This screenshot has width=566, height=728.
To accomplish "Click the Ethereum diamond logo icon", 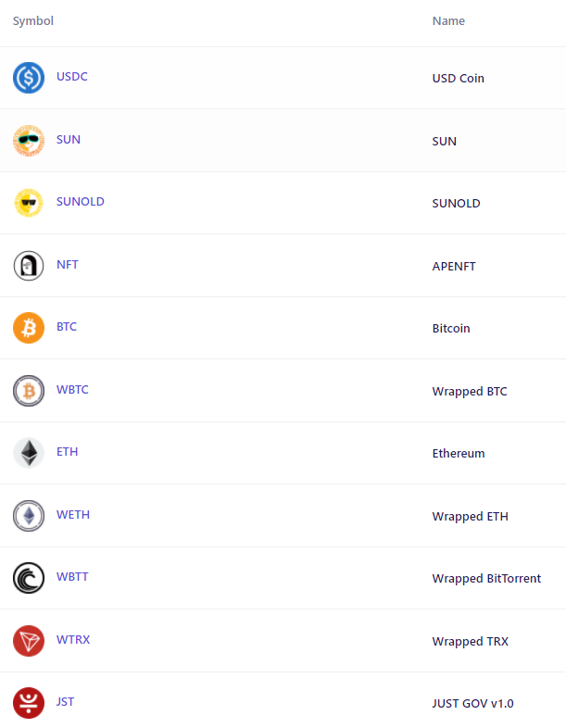I will pyautogui.click(x=29, y=453).
